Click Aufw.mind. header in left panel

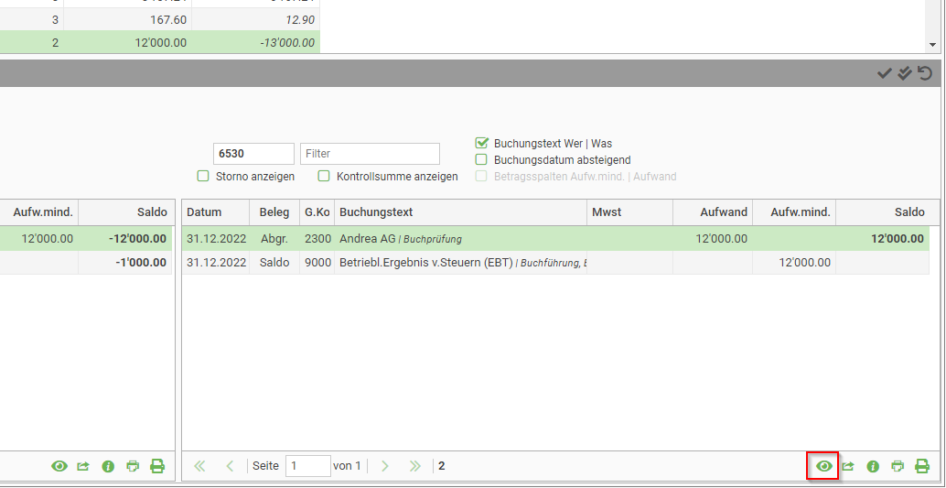tap(39, 212)
